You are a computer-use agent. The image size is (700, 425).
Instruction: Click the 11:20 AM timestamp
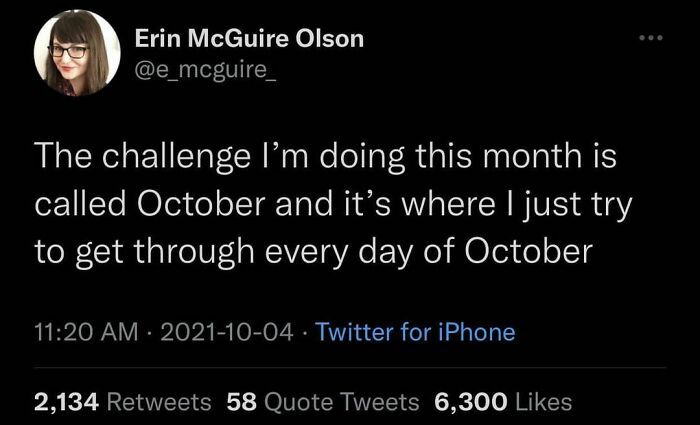(x=86, y=331)
